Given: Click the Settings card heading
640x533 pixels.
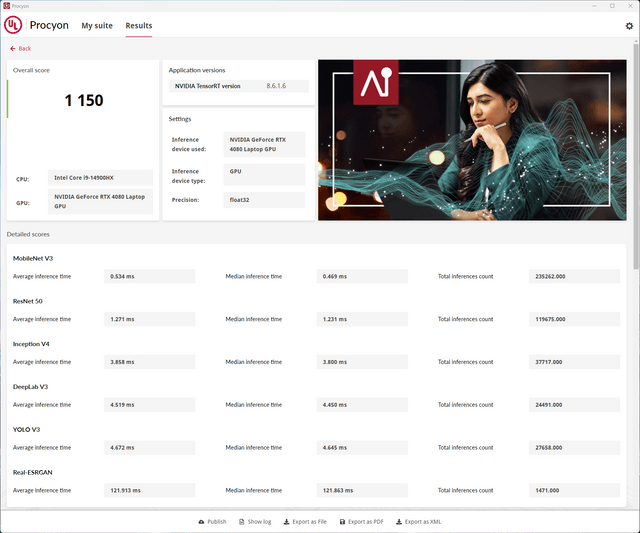Looking at the screenshot, I should click(180, 119).
